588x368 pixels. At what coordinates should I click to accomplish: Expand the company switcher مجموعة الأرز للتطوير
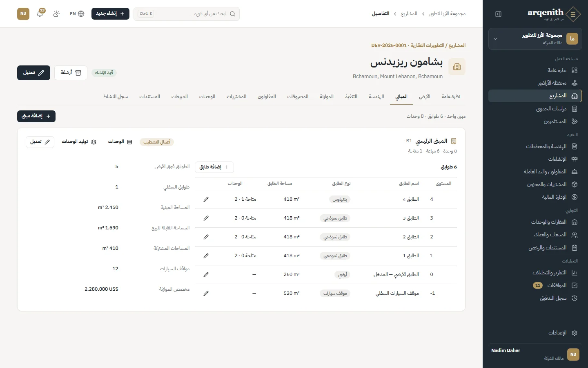point(535,39)
